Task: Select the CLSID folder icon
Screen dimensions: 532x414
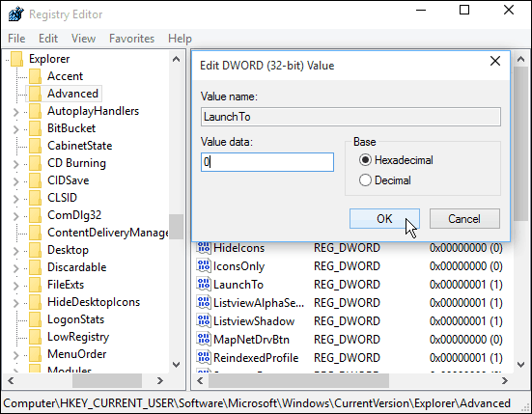Action: [x=35, y=198]
